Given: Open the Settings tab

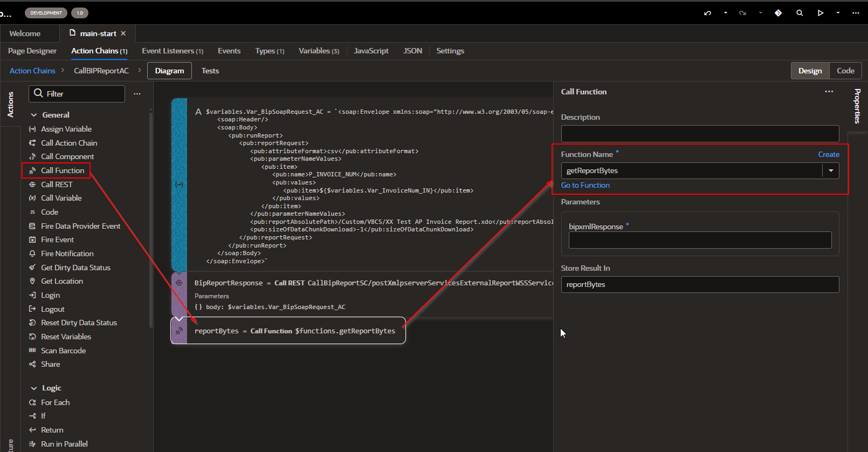Looking at the screenshot, I should [450, 51].
